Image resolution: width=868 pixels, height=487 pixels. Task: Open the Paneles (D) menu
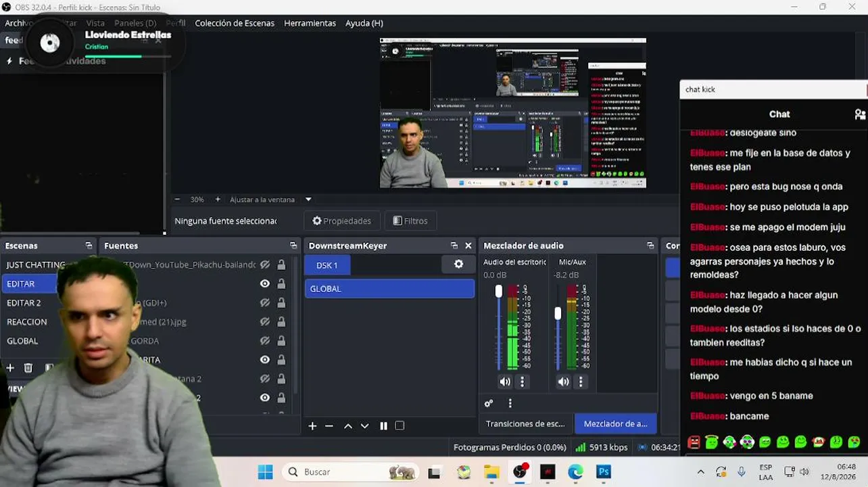[x=135, y=23]
